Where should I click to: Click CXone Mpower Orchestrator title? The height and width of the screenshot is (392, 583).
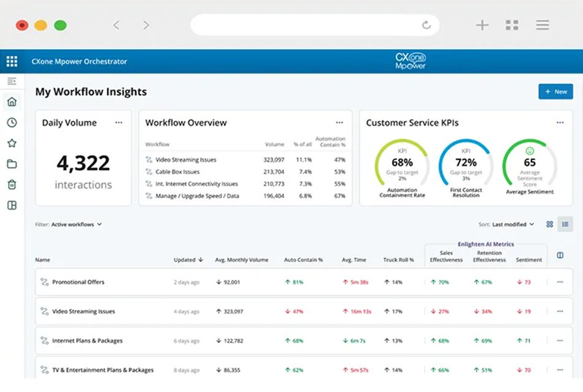pyautogui.click(x=79, y=61)
